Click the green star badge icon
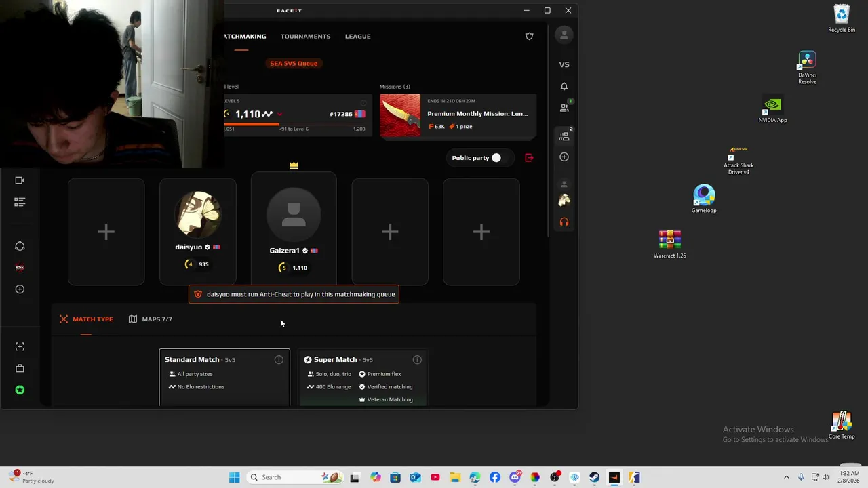The image size is (868, 488). [x=20, y=390]
